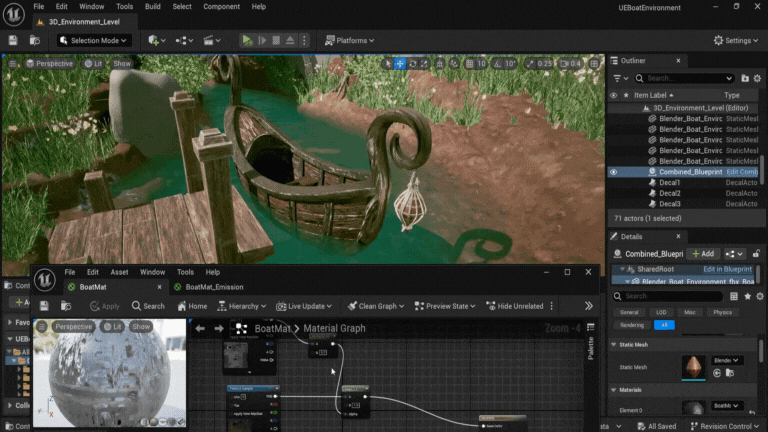Click the main viewport Show button
This screenshot has width=768, height=432.
pyautogui.click(x=121, y=64)
